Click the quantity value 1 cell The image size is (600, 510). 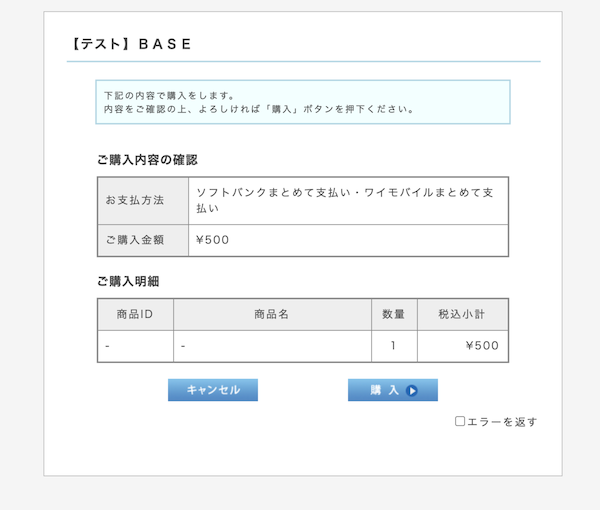pos(394,346)
